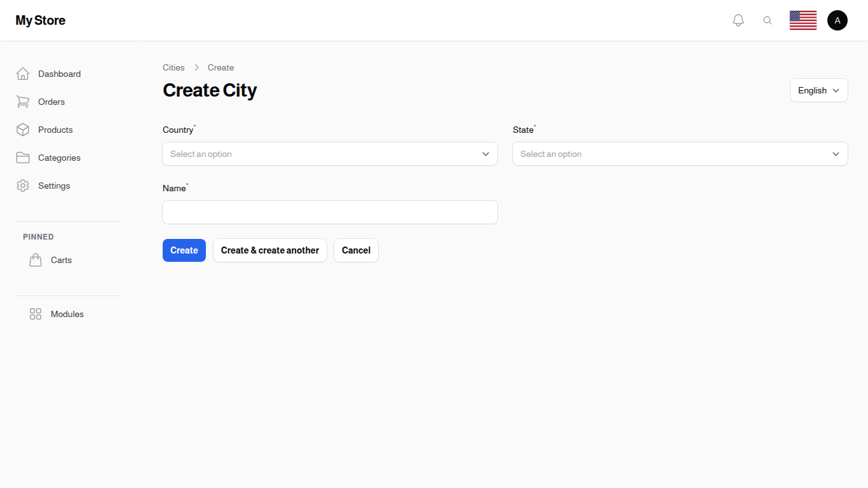The image size is (868, 488).
Task: Click Create & create another
Action: 269,250
